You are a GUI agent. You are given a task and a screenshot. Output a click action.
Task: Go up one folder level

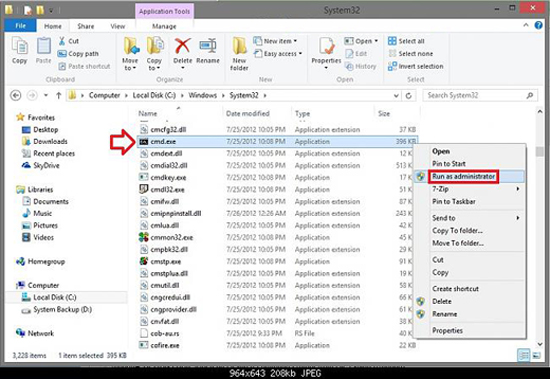coord(59,95)
